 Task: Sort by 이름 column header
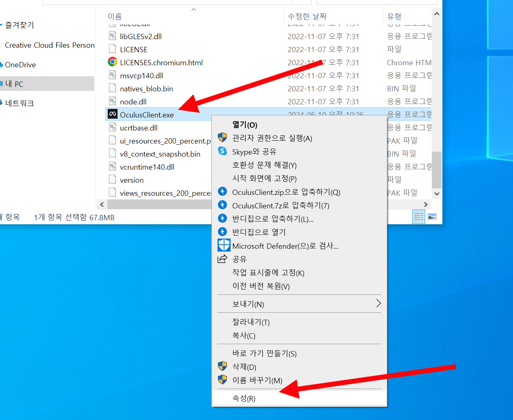click(115, 16)
